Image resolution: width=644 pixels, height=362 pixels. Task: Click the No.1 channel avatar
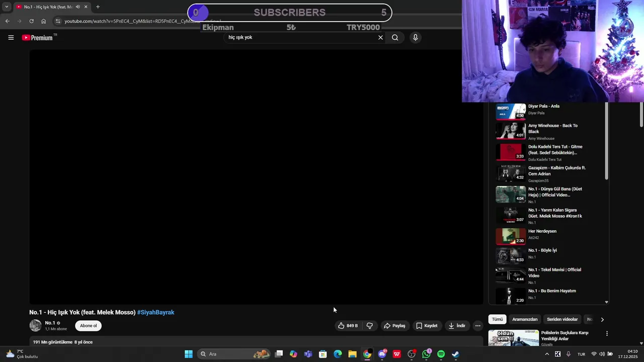point(35,325)
